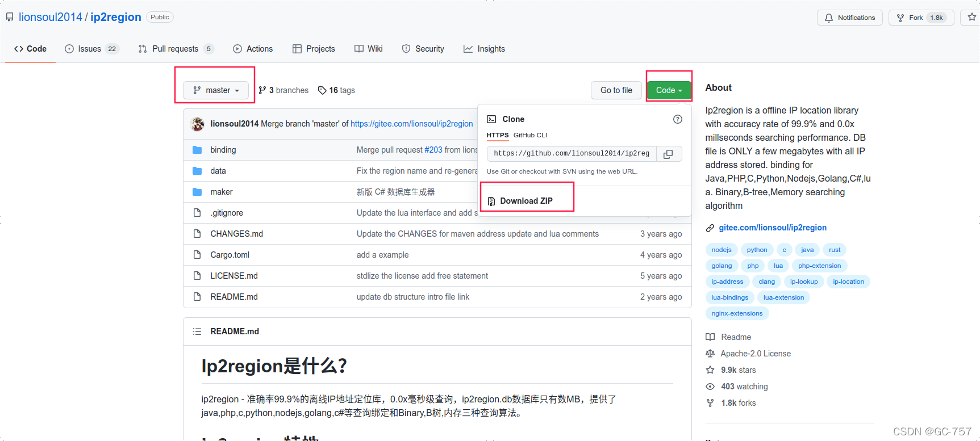Click the Go to file button
Viewport: 980px width, 441px height.
(616, 90)
